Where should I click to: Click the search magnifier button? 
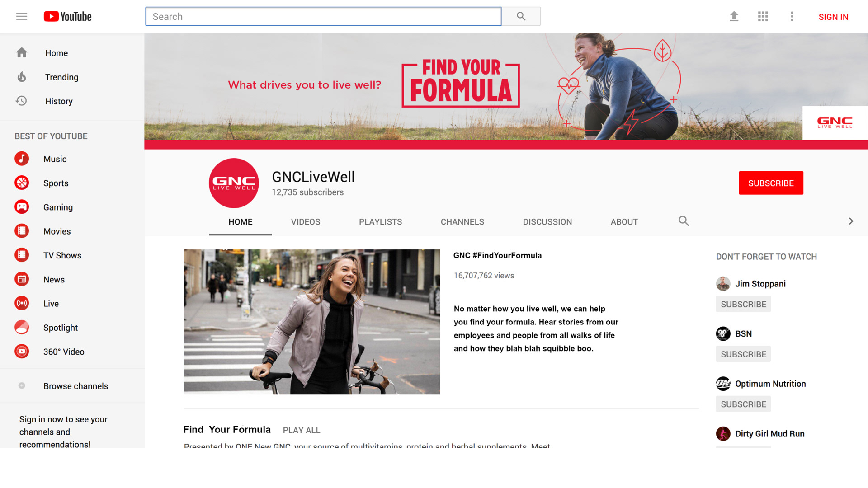[x=521, y=17]
